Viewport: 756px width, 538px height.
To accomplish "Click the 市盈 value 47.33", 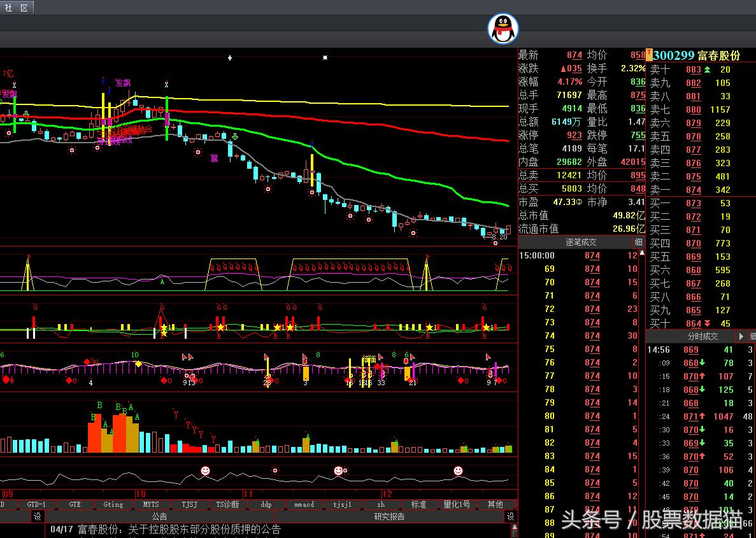I will 565,202.
